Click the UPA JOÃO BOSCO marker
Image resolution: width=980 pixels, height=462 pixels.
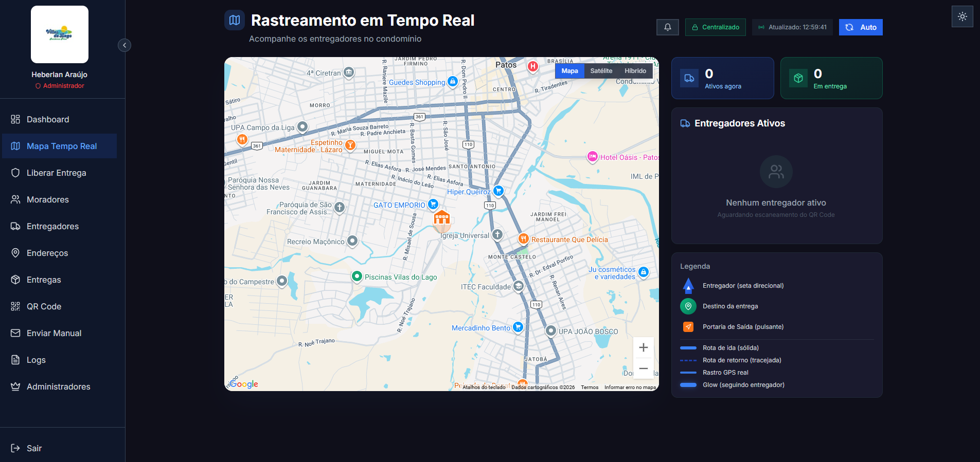click(550, 330)
